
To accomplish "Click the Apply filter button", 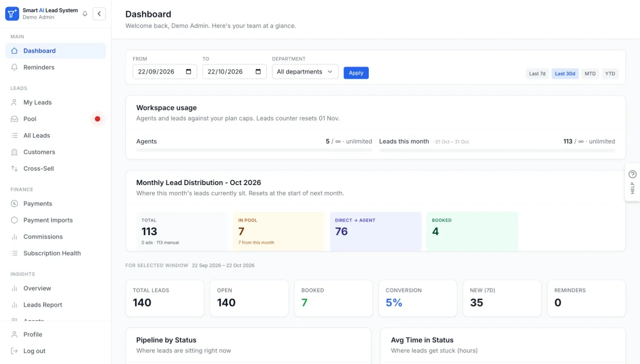I will [x=356, y=73].
